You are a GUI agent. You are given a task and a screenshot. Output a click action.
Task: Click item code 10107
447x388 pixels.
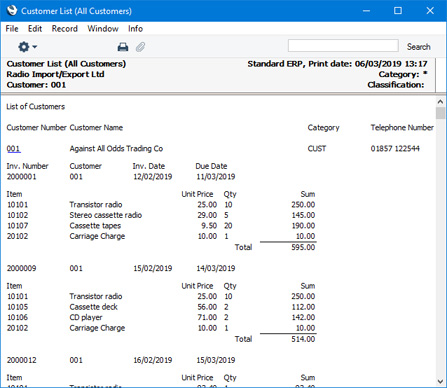point(18,226)
